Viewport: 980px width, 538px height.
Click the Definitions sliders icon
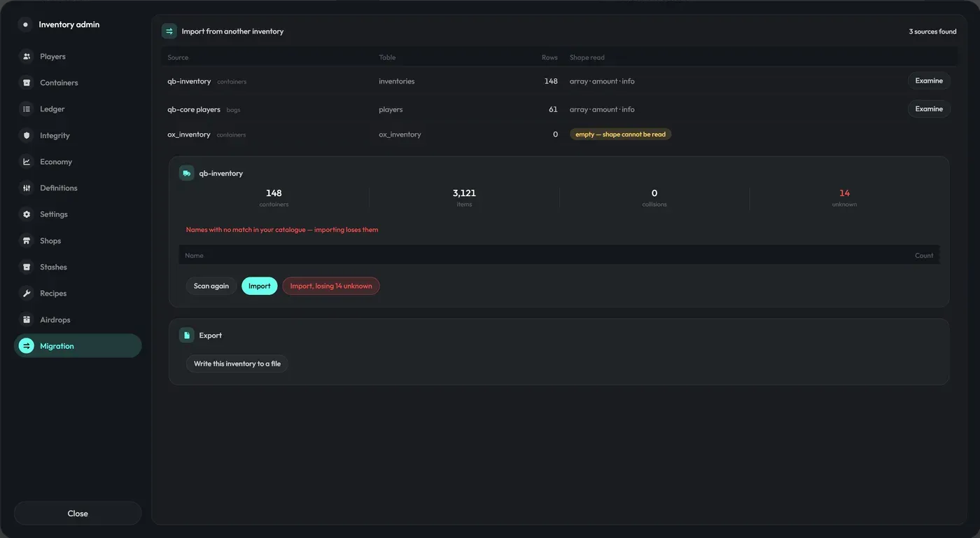[27, 188]
